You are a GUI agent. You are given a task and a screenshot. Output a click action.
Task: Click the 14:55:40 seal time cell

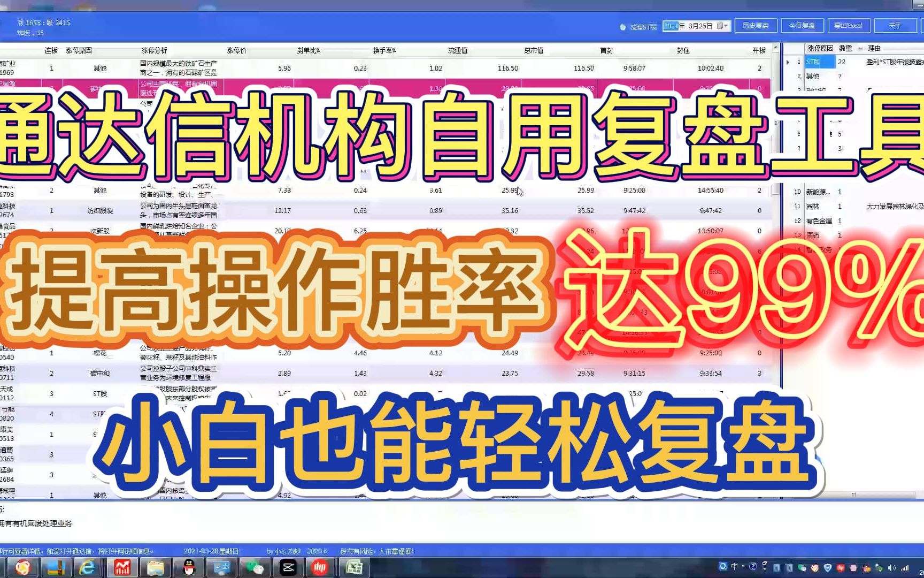pyautogui.click(x=711, y=190)
